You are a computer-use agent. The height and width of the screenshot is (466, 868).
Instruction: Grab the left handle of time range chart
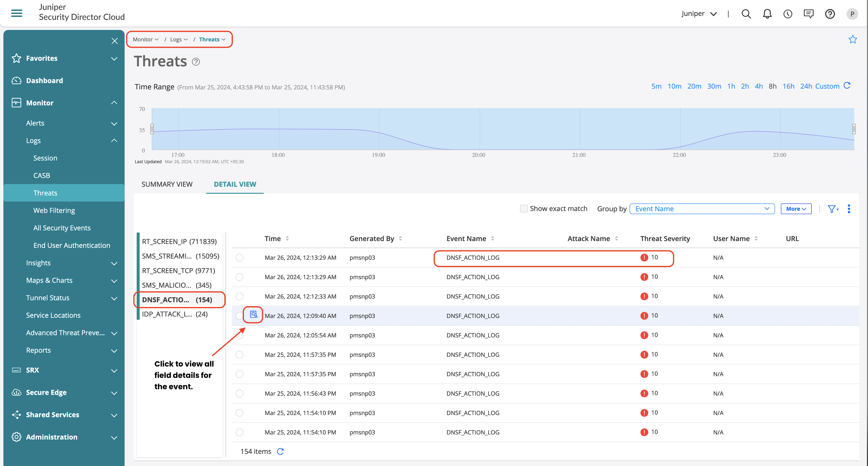(x=152, y=129)
